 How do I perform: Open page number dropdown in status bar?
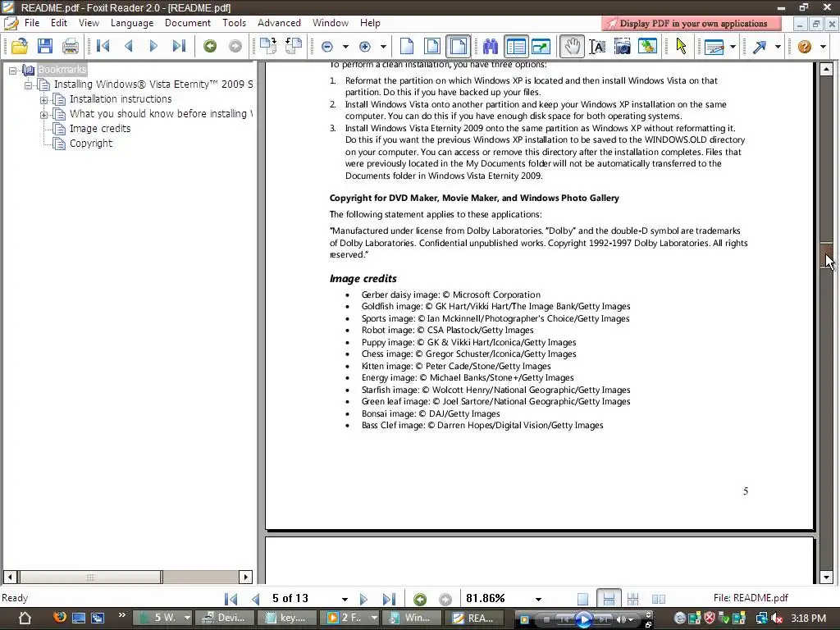pyautogui.click(x=345, y=600)
